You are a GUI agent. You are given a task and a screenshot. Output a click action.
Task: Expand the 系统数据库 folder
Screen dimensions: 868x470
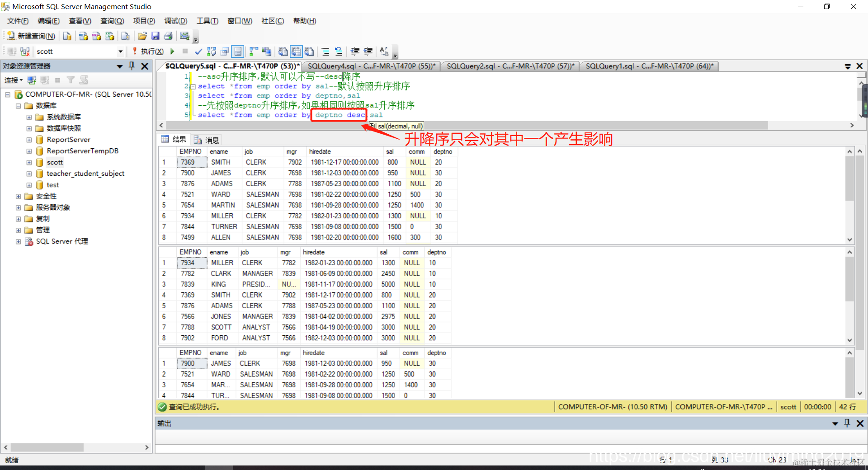coord(29,117)
